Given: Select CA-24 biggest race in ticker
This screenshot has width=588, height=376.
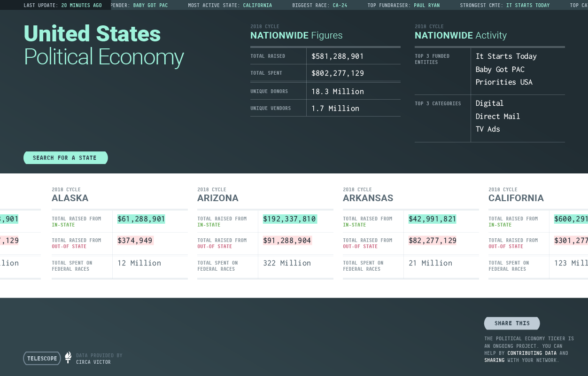Looking at the screenshot, I should coord(340,5).
